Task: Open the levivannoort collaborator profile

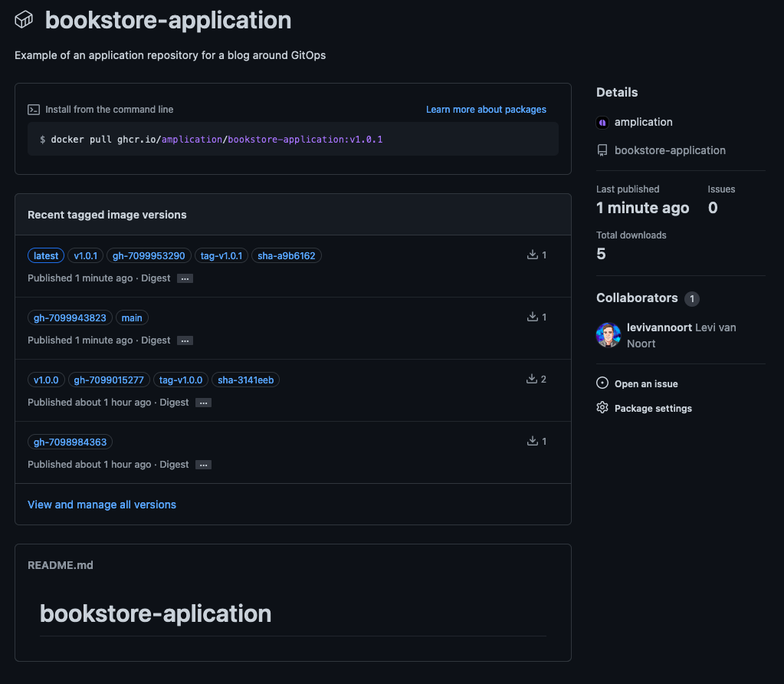Action: pyautogui.click(x=660, y=327)
